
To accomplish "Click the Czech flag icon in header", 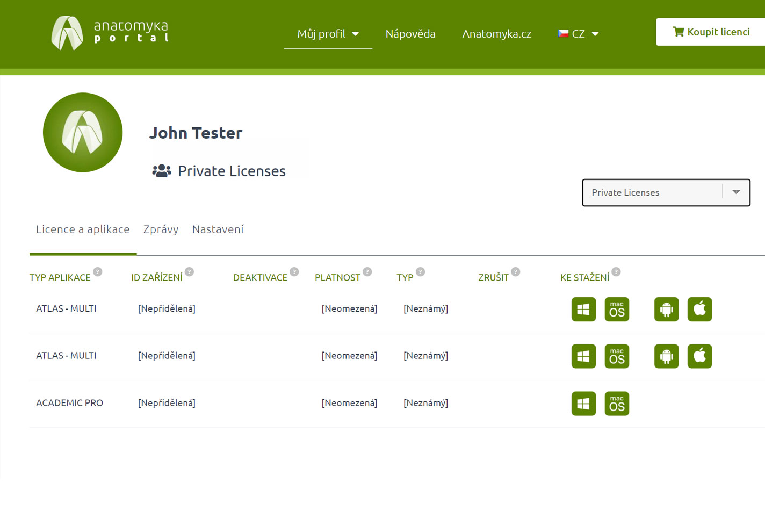I will 563,33.
